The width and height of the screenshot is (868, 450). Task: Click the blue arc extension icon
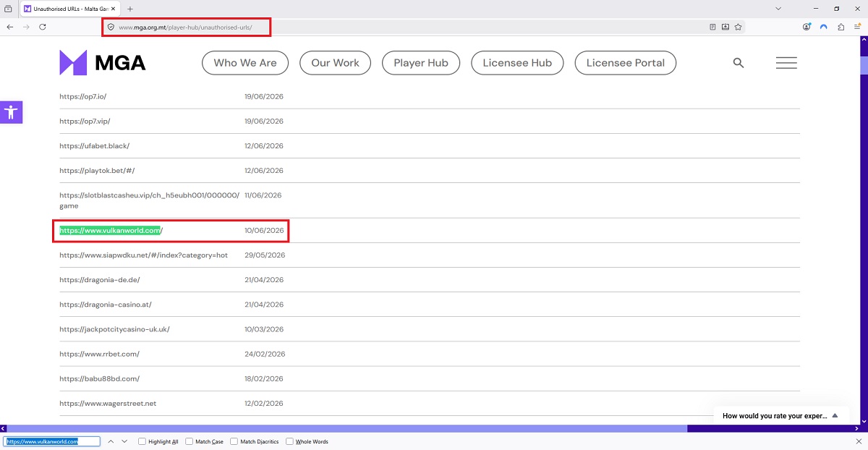point(823,27)
